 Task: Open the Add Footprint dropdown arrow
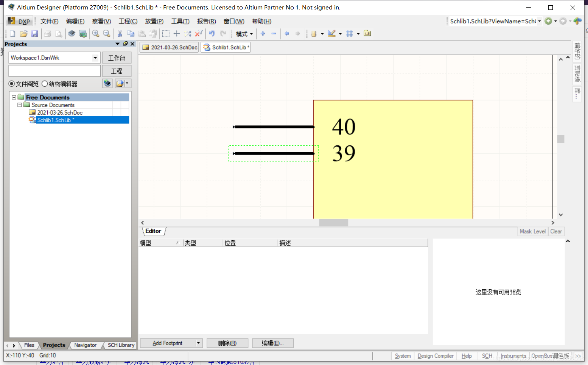pyautogui.click(x=198, y=343)
